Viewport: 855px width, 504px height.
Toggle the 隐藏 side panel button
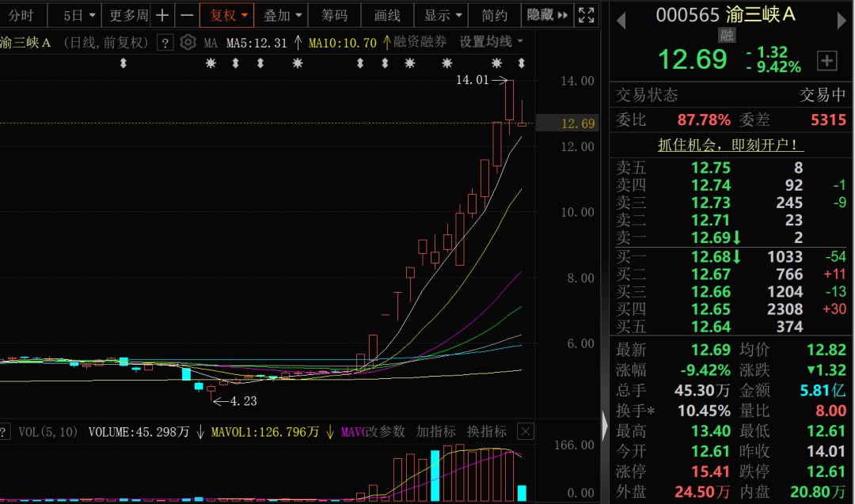pyautogui.click(x=547, y=15)
